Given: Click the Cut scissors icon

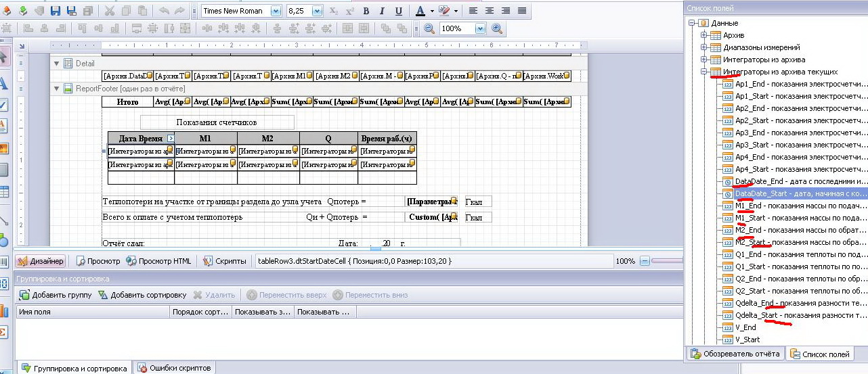Looking at the screenshot, I should coord(110,11).
